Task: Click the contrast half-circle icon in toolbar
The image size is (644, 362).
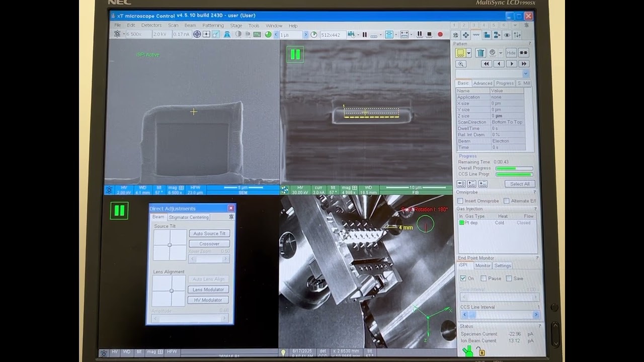Action: coord(238,34)
